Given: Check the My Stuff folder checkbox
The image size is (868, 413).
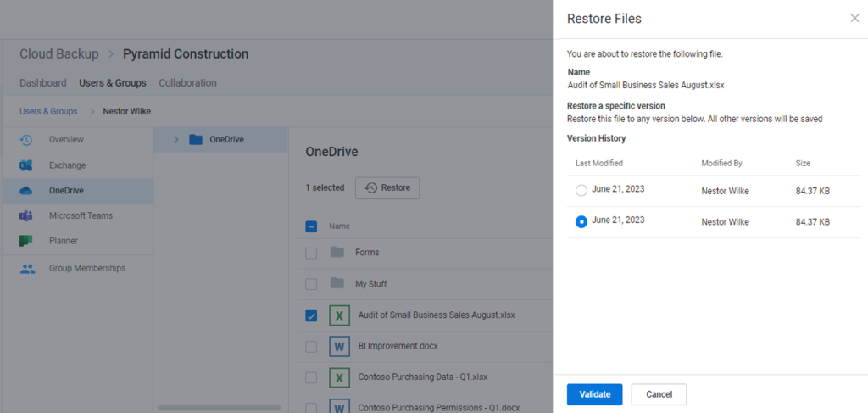Looking at the screenshot, I should 311,284.
